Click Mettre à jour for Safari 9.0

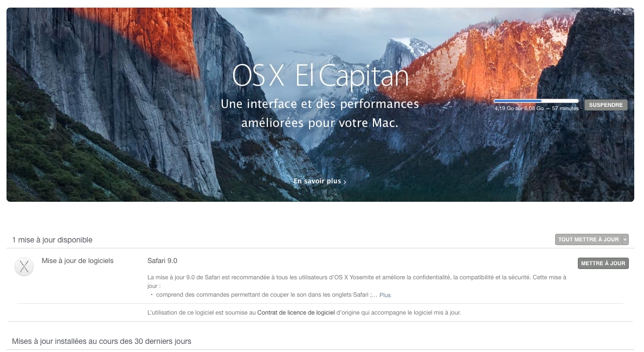pos(603,263)
